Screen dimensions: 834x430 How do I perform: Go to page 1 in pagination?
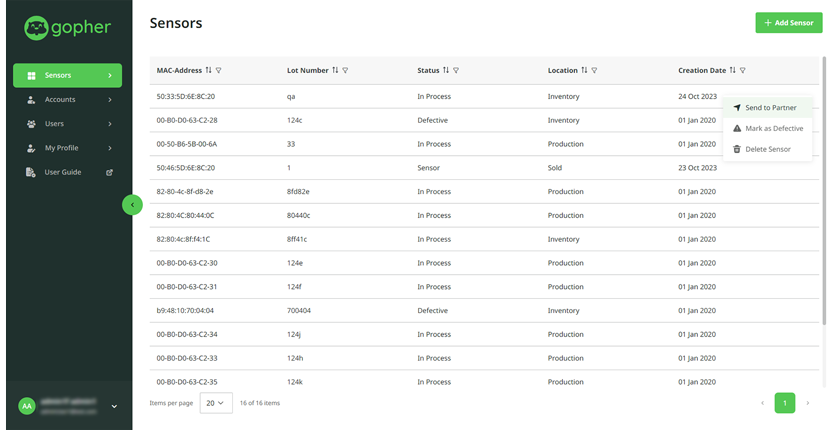pyautogui.click(x=785, y=403)
